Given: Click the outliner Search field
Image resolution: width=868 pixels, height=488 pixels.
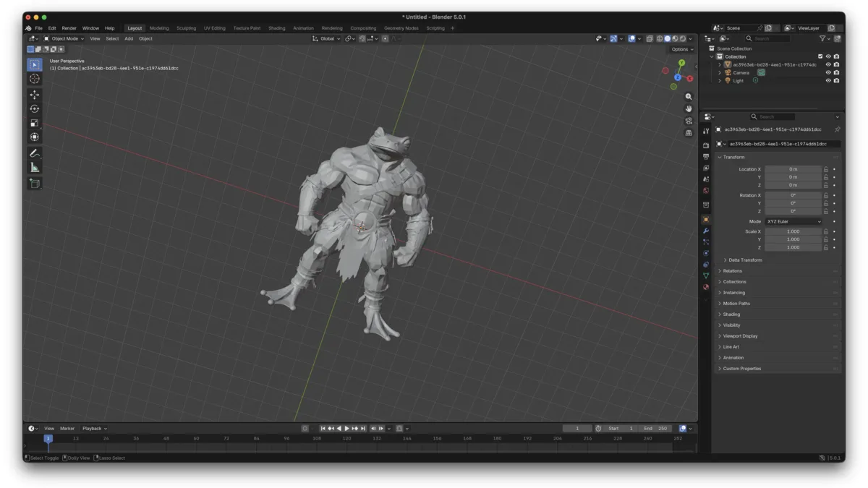Looking at the screenshot, I should 769,38.
